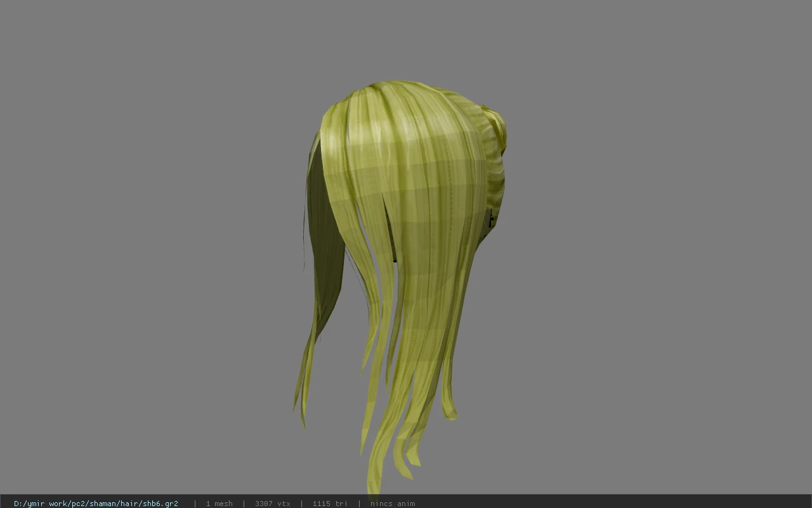Select the "3307 vtx" vertex count
Image resolution: width=812 pixels, height=508 pixels.
pyautogui.click(x=273, y=504)
